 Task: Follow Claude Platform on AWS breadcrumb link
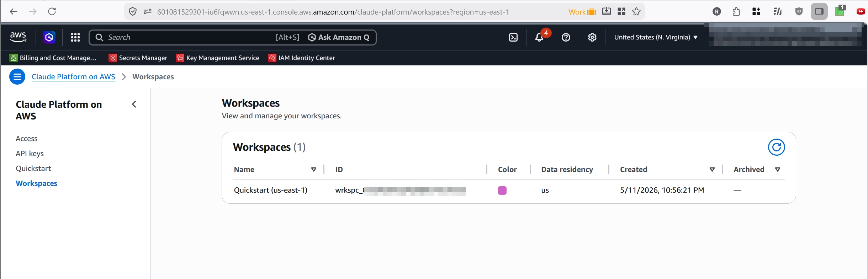click(x=73, y=77)
